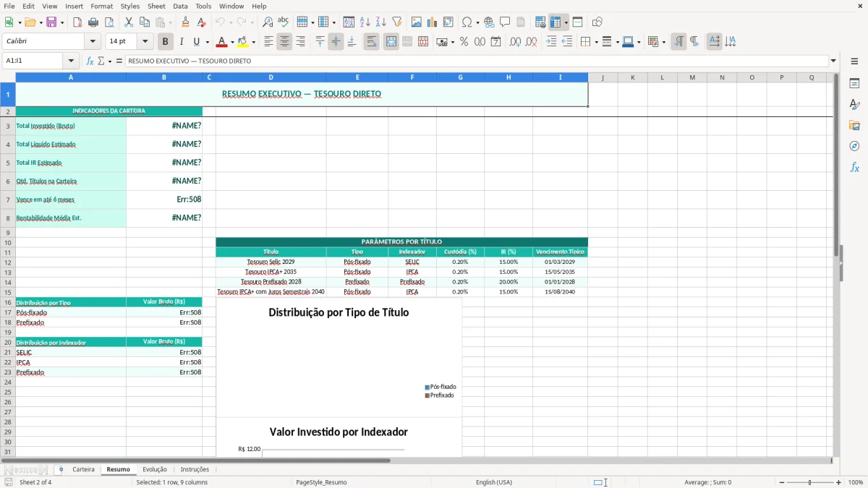Open the font size dropdown
The image size is (868, 488).
tap(145, 42)
